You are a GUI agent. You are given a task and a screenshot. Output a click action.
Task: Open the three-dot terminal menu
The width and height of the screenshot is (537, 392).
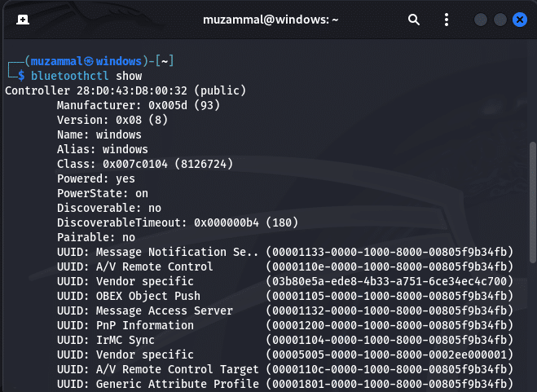pos(445,19)
